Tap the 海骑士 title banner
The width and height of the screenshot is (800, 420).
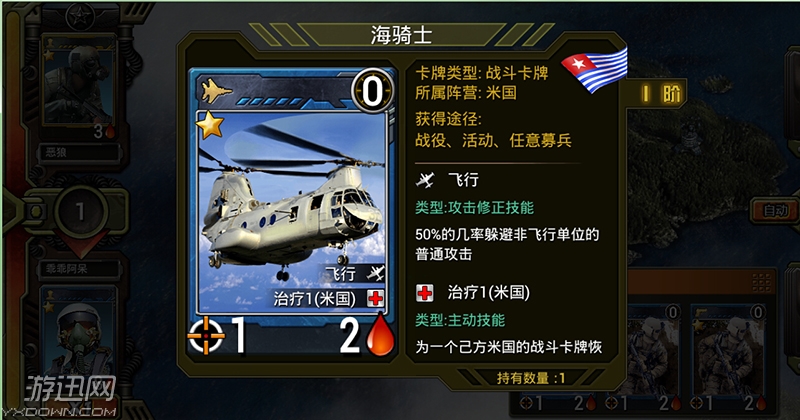coord(401,35)
